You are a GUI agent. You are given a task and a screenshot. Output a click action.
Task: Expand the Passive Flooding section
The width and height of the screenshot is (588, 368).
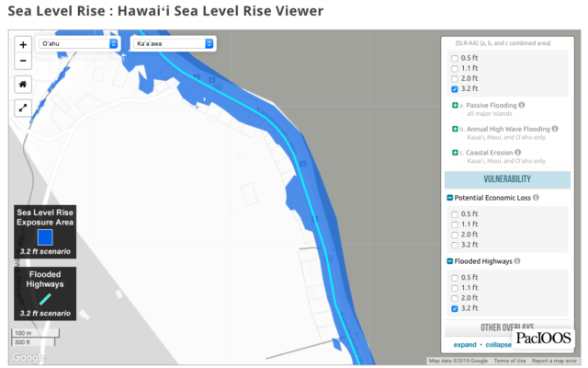[456, 107]
